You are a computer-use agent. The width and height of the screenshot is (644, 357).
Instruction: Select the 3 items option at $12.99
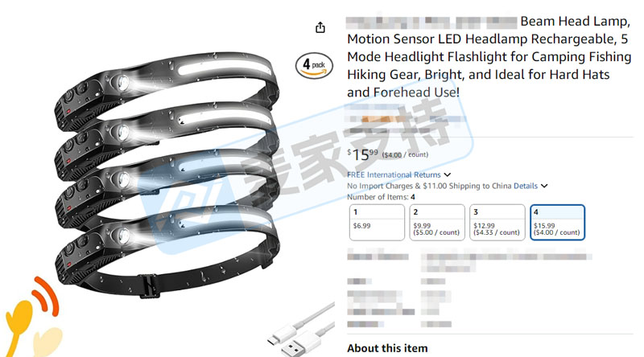[497, 223]
